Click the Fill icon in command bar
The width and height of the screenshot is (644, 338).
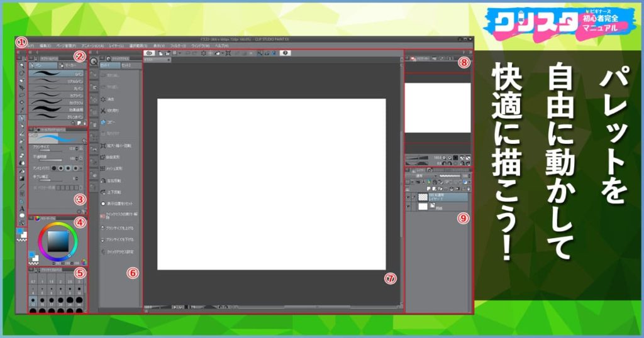217,53
